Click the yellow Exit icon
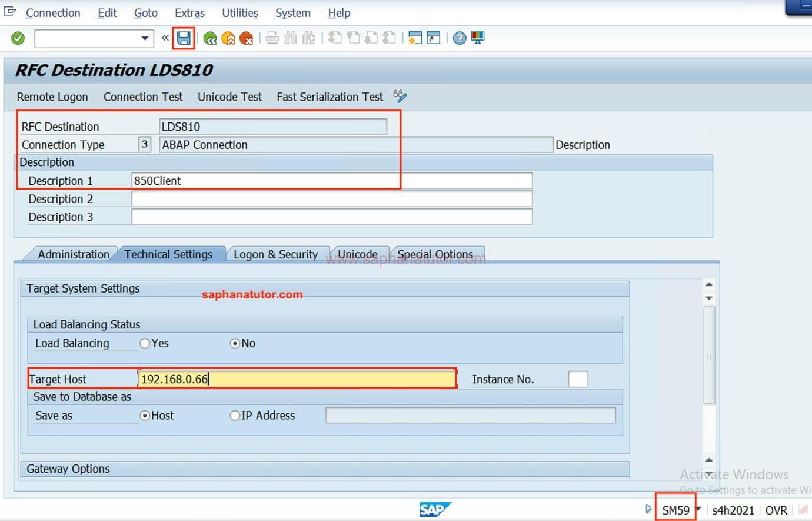812x521 pixels. [228, 39]
